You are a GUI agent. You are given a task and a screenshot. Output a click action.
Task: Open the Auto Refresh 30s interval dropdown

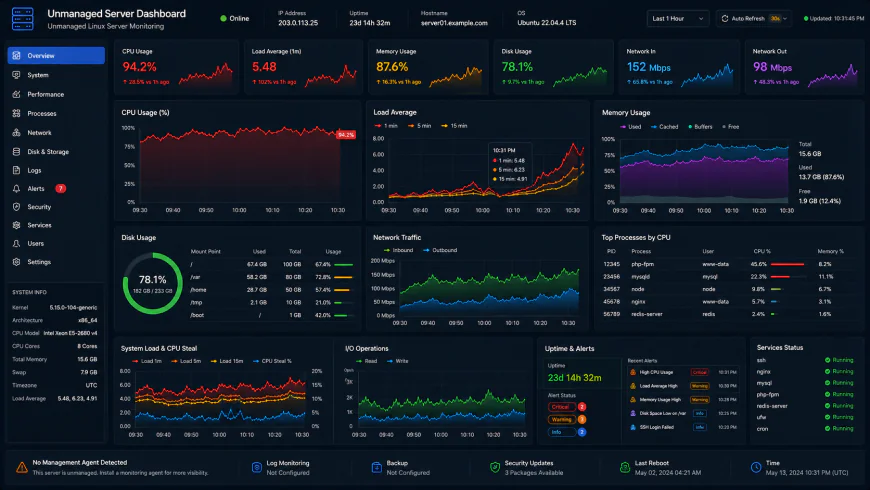(x=778, y=18)
